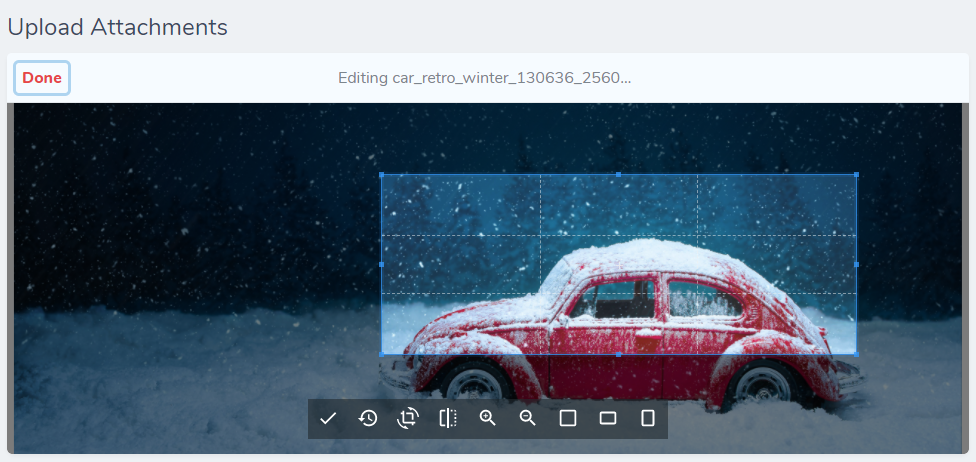
Task: Click the reset history icon
Action: [368, 418]
